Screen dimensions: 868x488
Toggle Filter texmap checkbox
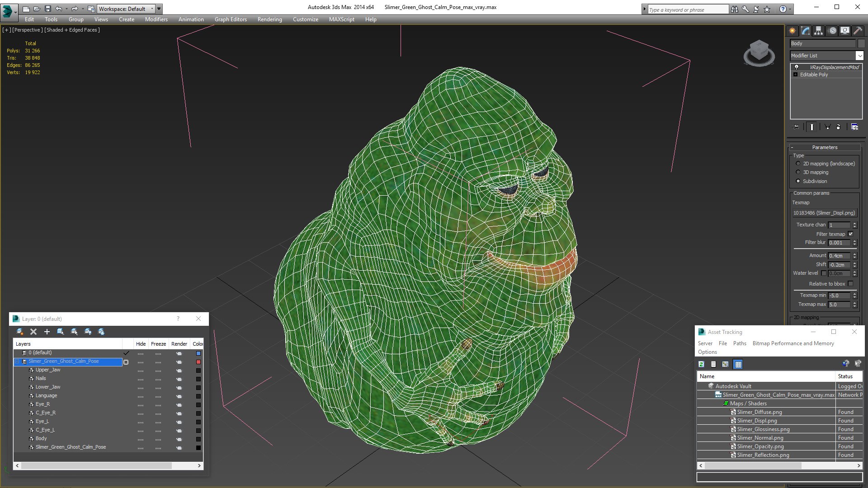coord(850,234)
